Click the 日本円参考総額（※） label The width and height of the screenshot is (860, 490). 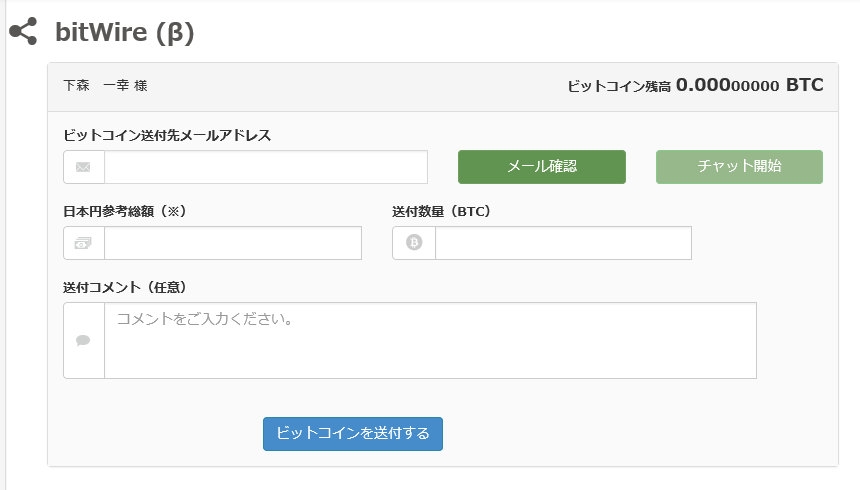point(124,211)
